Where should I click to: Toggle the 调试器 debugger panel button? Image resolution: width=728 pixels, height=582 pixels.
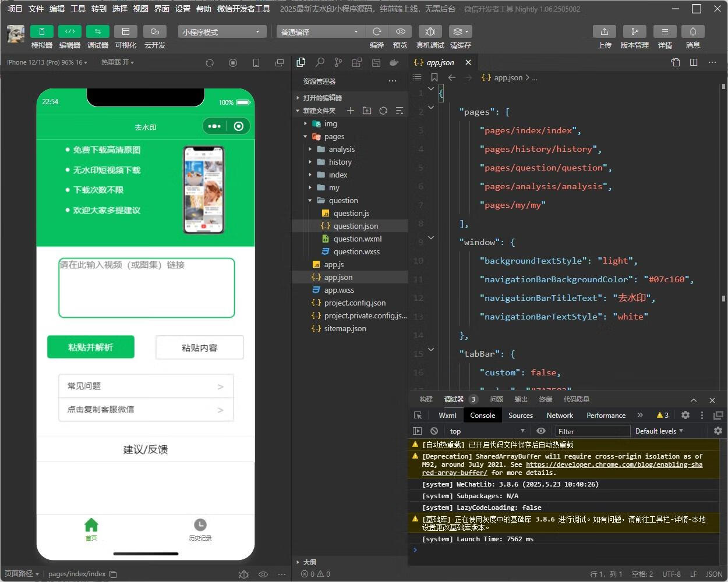tap(97, 31)
